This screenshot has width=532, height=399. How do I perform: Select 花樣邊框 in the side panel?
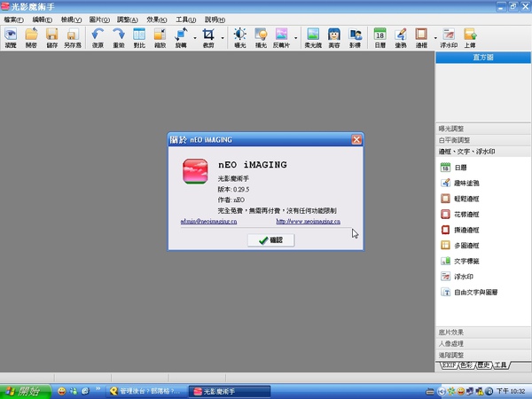click(x=459, y=214)
